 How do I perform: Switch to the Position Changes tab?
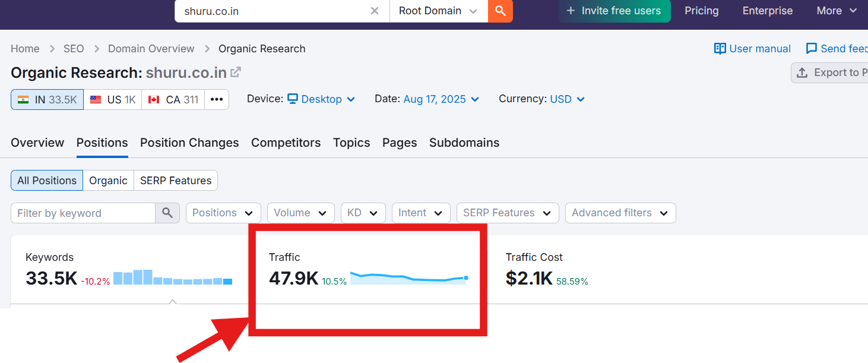tap(189, 143)
